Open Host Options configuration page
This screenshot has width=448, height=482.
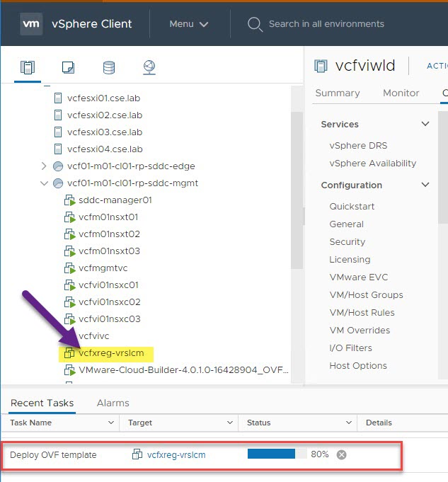coord(358,366)
